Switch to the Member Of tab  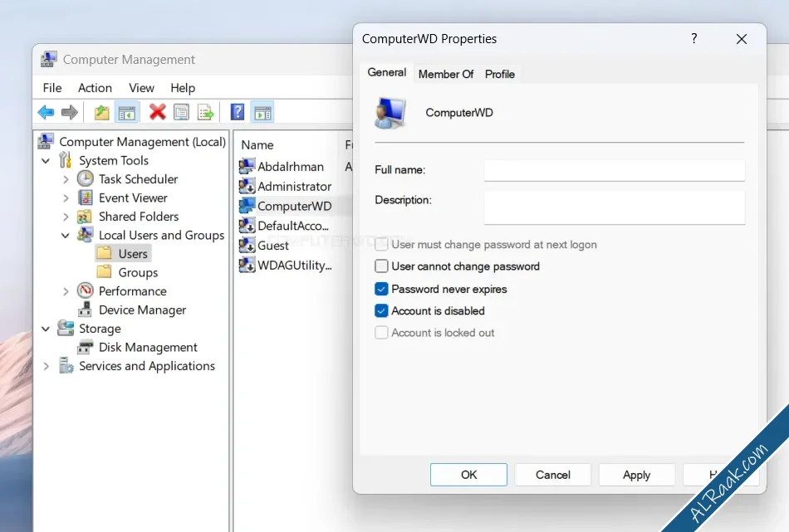[446, 74]
